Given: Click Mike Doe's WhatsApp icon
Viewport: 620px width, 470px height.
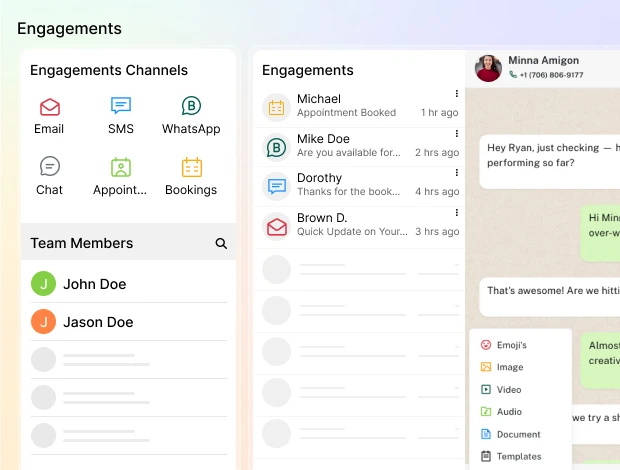Looking at the screenshot, I should click(276, 147).
